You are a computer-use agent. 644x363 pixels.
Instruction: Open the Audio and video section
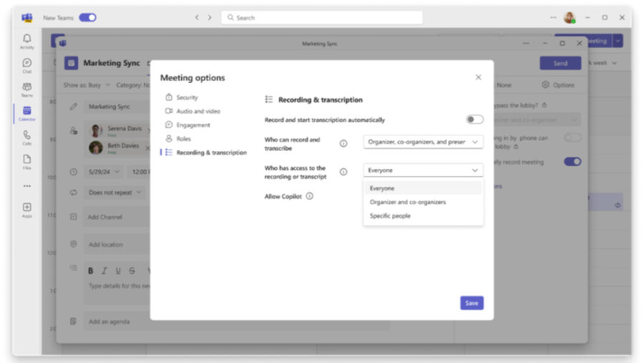pos(192,111)
